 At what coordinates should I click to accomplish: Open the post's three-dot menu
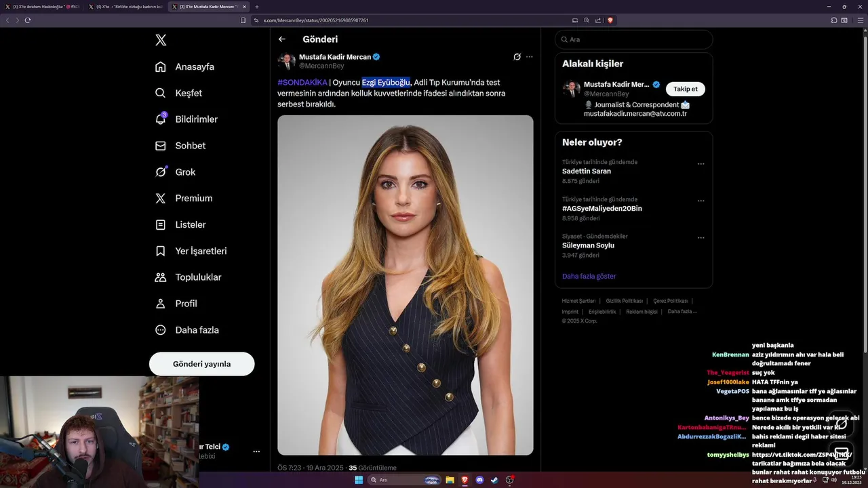click(x=530, y=57)
